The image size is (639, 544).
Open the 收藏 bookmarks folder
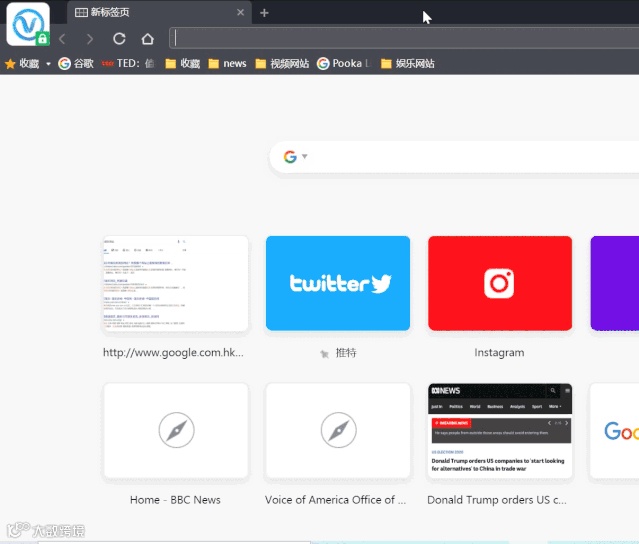(183, 64)
